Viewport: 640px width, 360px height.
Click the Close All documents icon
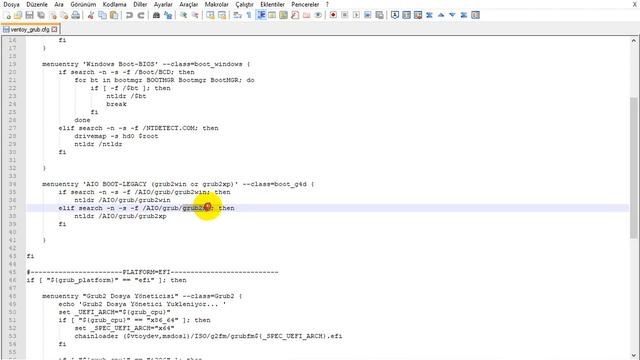tap(64, 15)
